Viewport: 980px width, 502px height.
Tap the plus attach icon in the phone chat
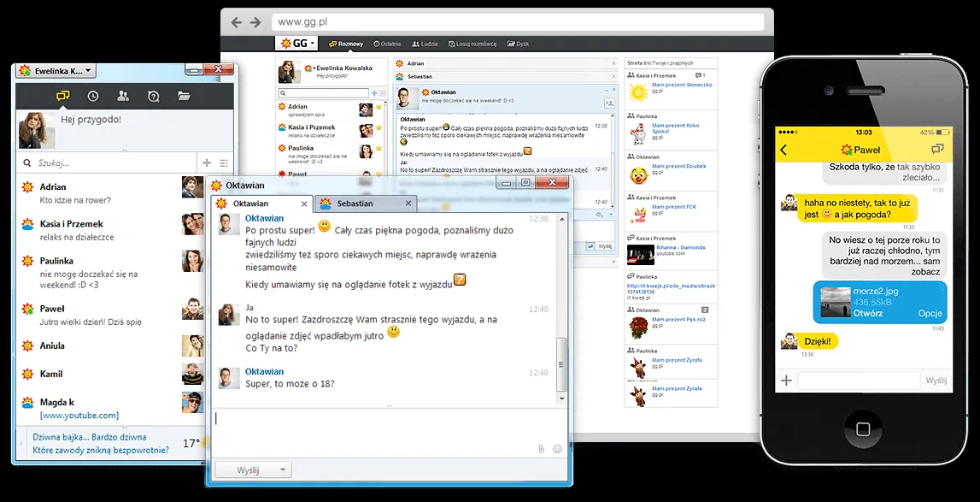point(786,380)
